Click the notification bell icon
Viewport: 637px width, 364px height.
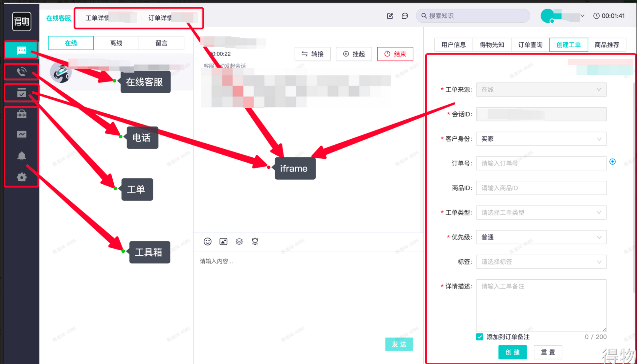click(x=22, y=156)
